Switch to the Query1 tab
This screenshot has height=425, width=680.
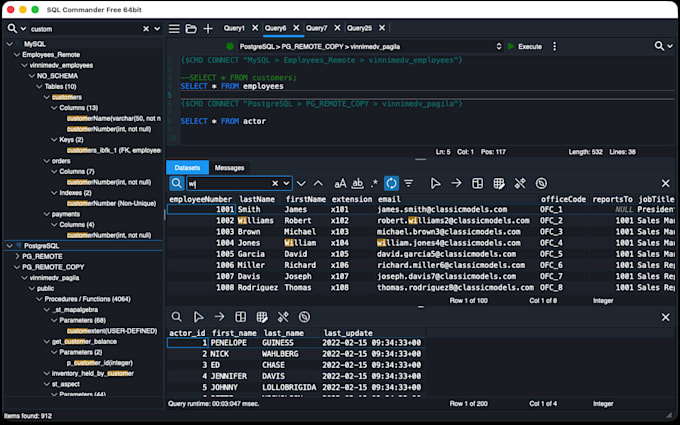coord(234,28)
